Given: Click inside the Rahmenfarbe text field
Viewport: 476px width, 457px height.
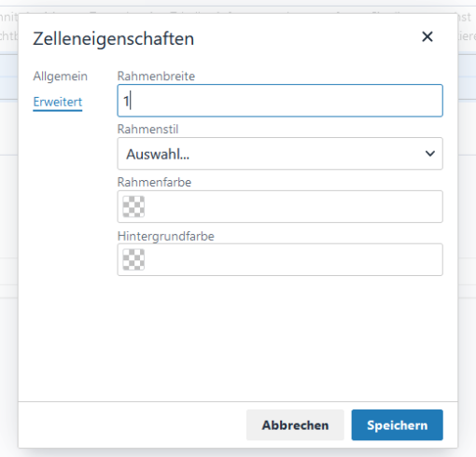Looking at the screenshot, I should (x=292, y=206).
